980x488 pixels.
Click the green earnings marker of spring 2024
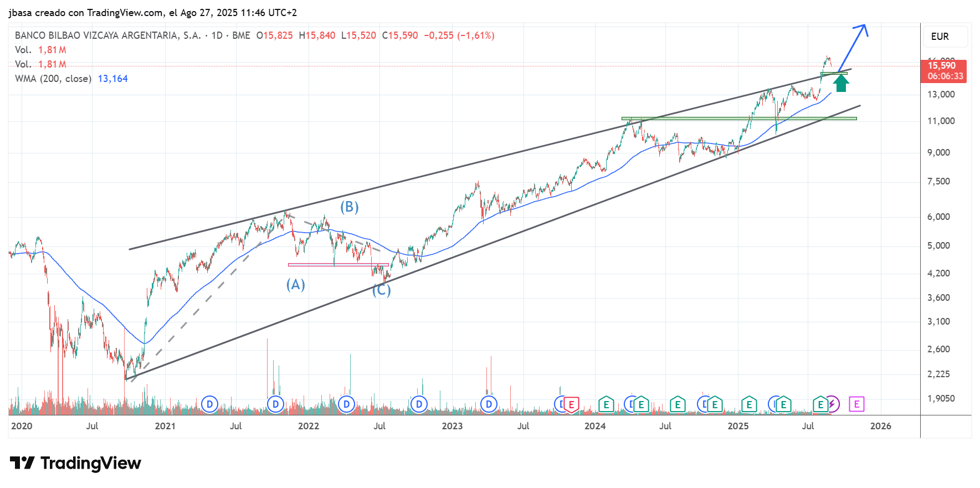tap(641, 405)
